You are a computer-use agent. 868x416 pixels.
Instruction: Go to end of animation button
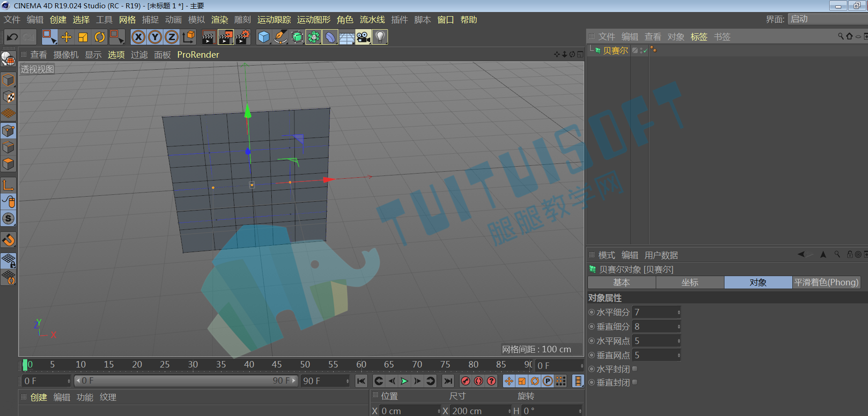(448, 381)
